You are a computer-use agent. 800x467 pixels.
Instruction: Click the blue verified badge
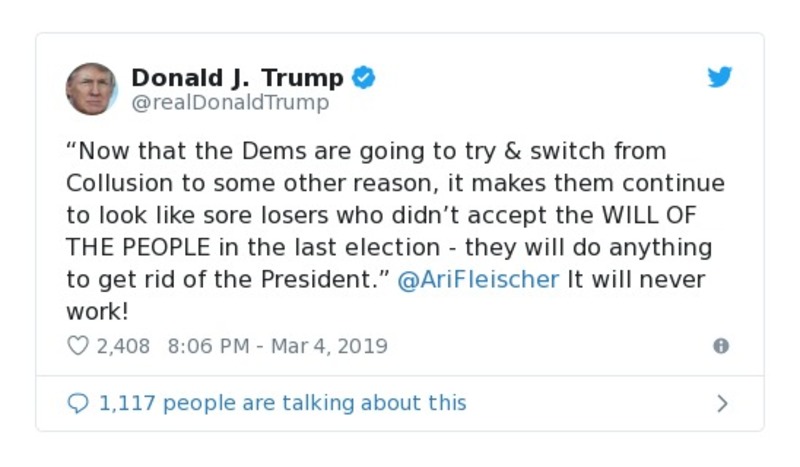(x=365, y=77)
